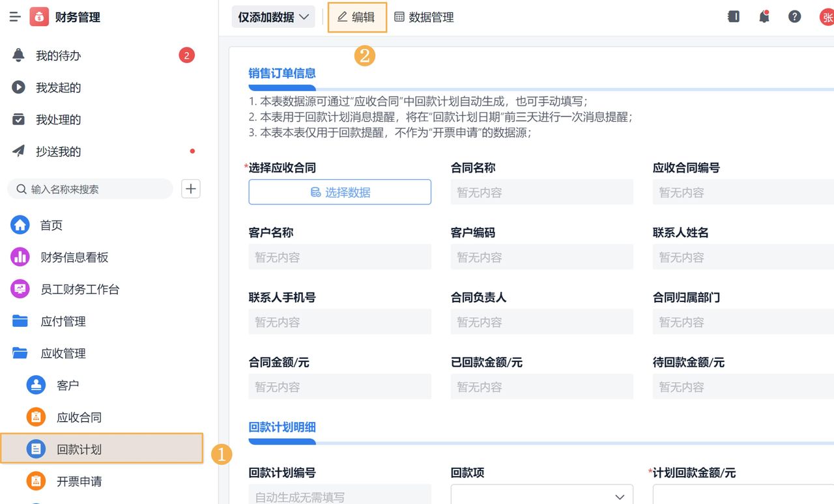Open 回款计划 using its blue document icon
Image resolution: width=834 pixels, height=504 pixels.
(x=36, y=449)
